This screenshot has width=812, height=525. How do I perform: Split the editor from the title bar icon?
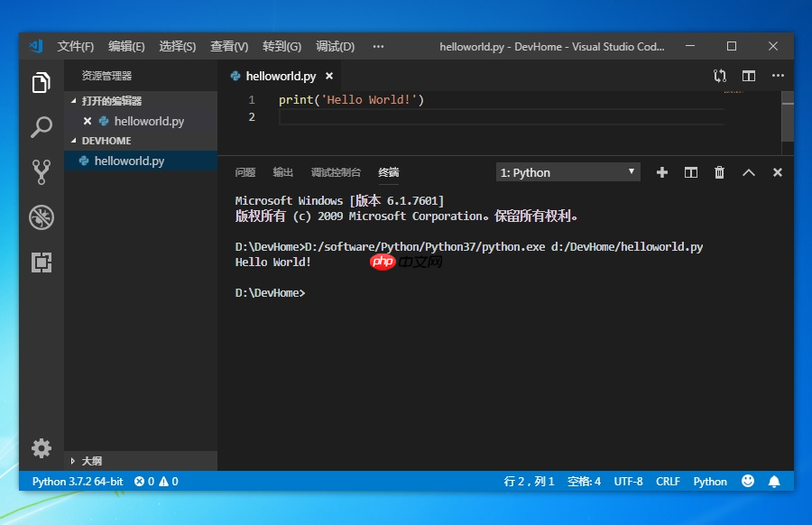748,76
